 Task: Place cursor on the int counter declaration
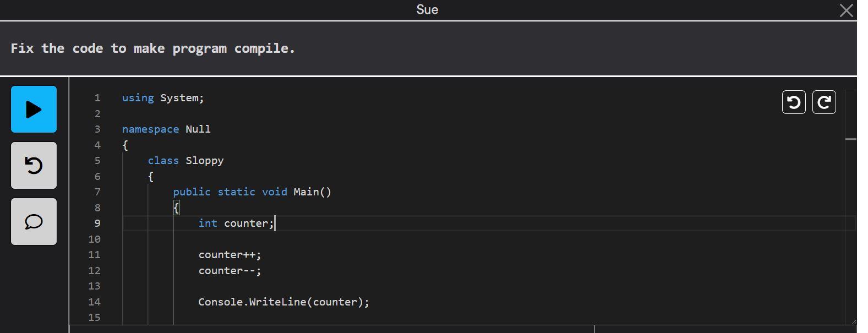236,223
